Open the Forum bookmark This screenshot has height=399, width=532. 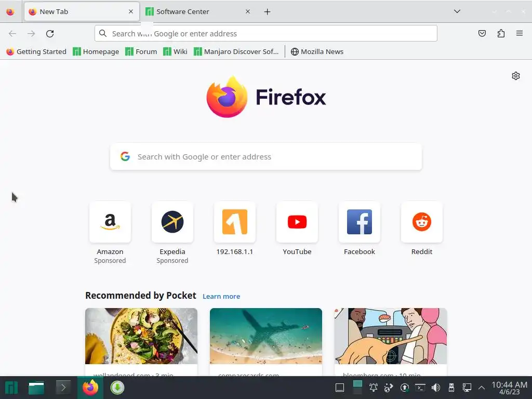click(x=141, y=51)
